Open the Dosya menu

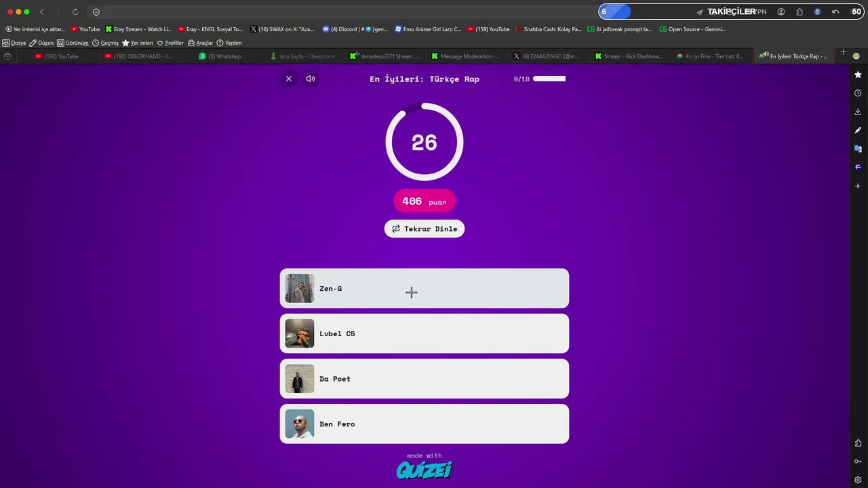pos(14,43)
